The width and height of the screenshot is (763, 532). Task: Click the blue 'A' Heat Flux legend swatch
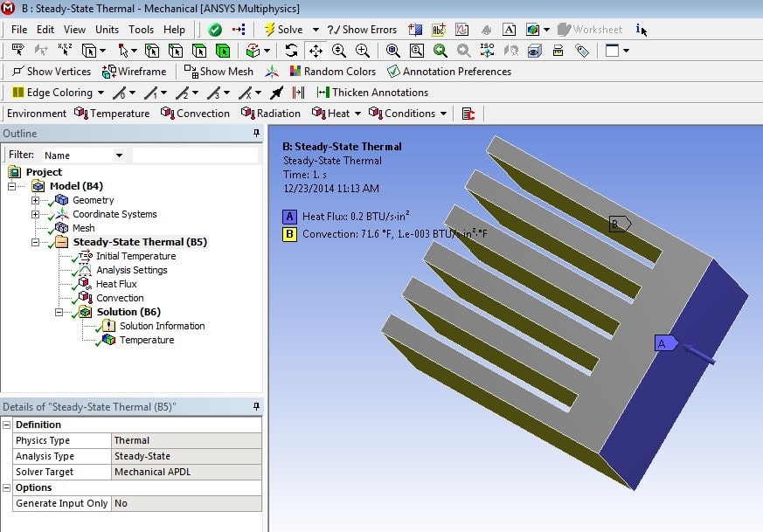click(289, 217)
